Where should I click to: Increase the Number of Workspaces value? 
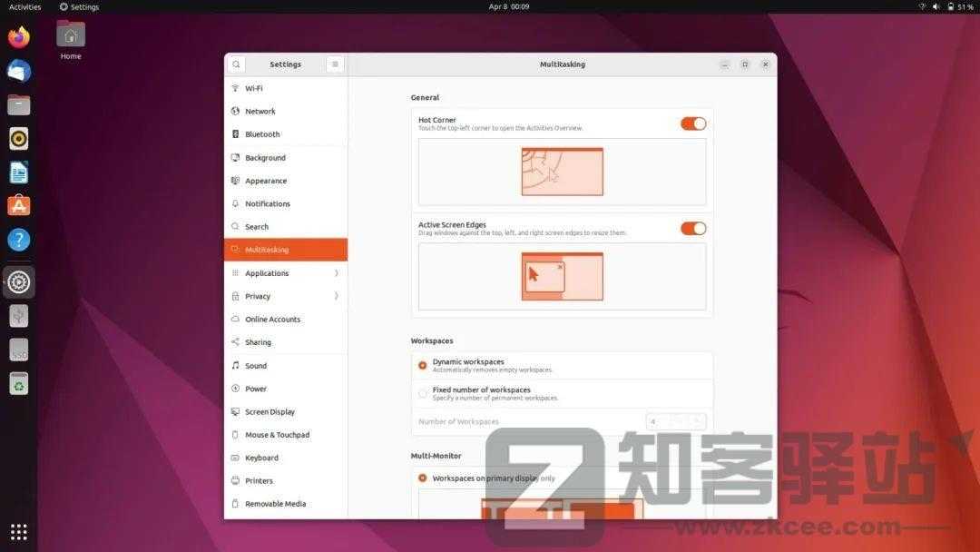(x=697, y=421)
